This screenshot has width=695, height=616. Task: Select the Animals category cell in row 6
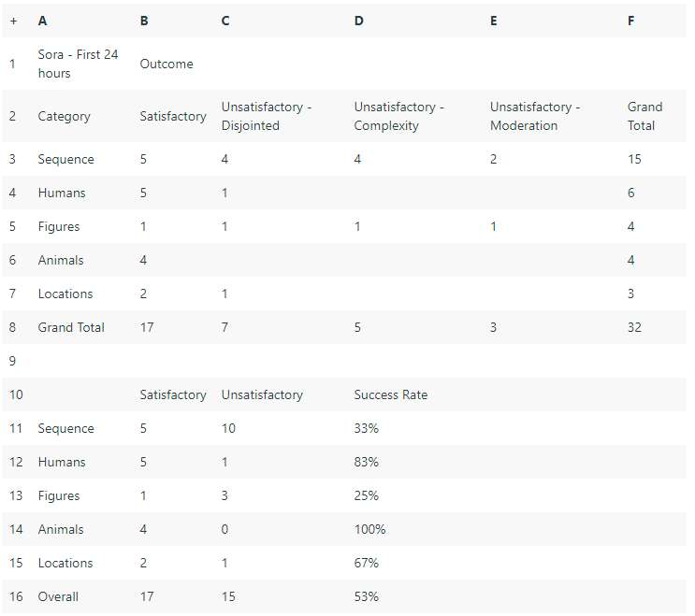[61, 260]
